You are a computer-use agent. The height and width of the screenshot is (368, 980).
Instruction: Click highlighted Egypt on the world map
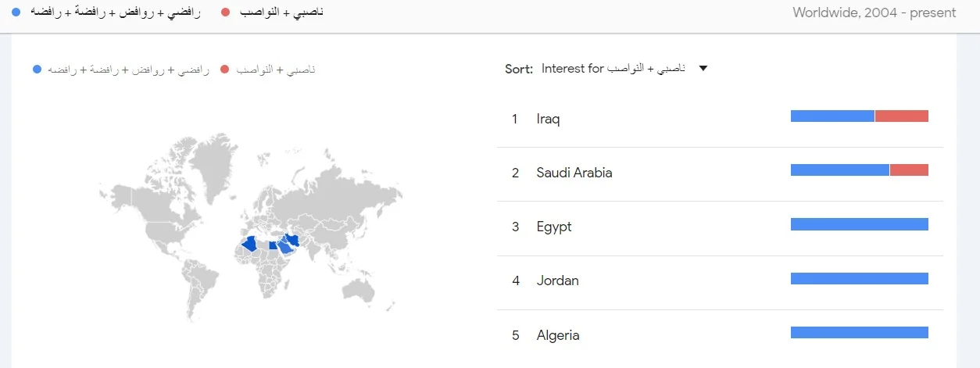pos(273,245)
